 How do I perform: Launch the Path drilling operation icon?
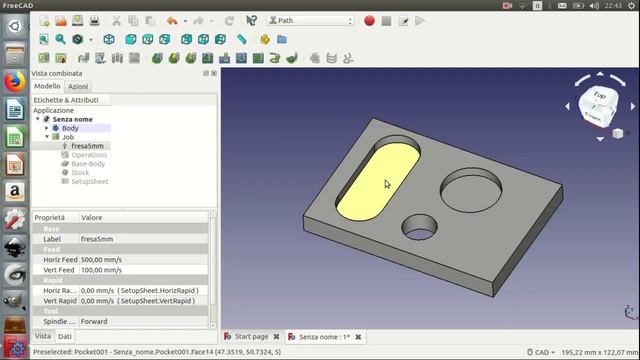click(x=224, y=58)
